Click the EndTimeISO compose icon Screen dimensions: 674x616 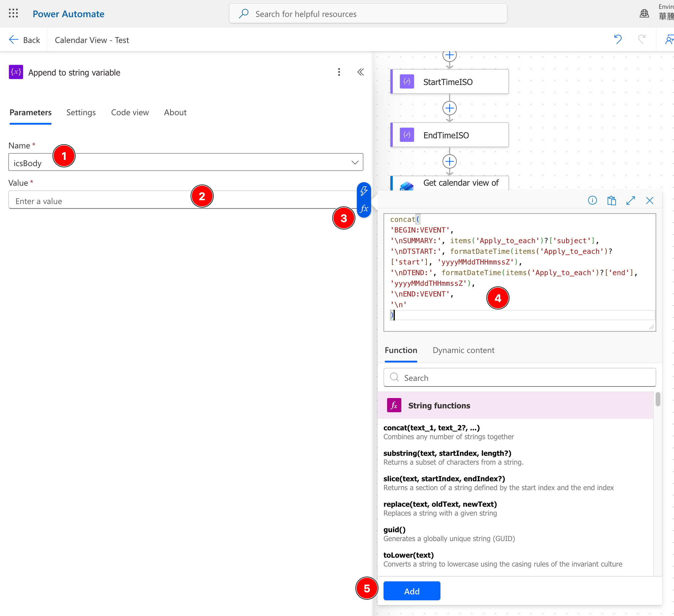(x=407, y=135)
